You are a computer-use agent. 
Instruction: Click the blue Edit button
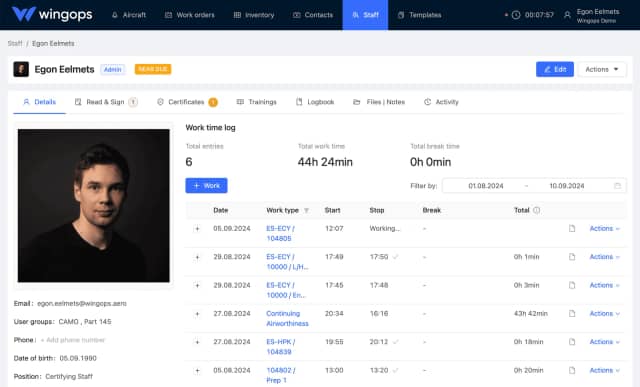click(555, 69)
